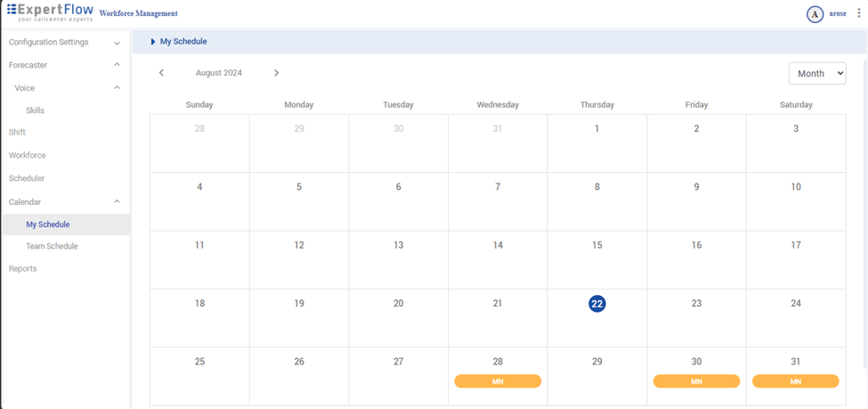The height and width of the screenshot is (409, 868).
Task: Click the MN shift on August 28
Action: pyautogui.click(x=498, y=381)
